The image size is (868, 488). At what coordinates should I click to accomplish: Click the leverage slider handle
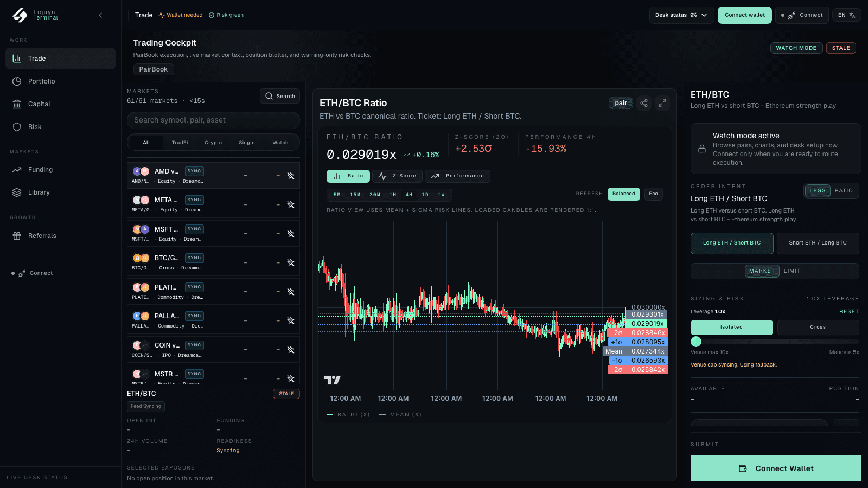pos(696,342)
